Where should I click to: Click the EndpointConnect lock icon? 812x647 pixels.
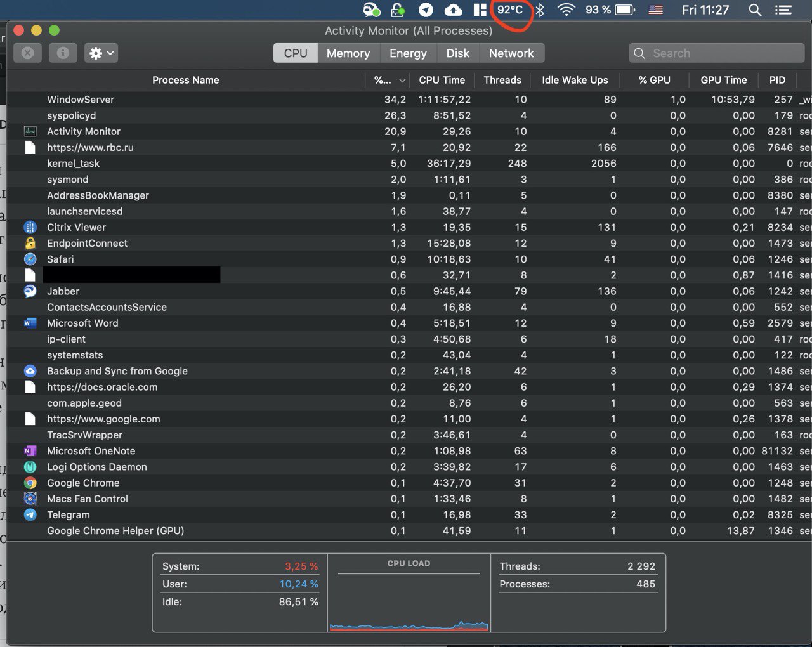point(30,243)
